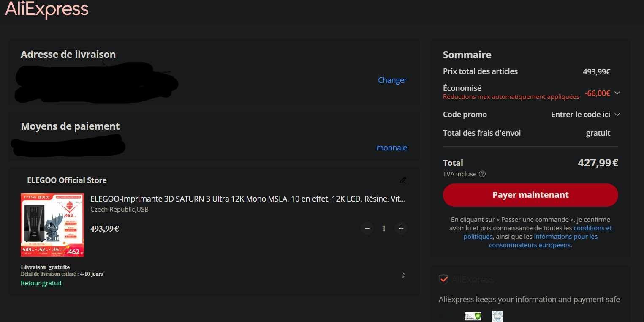Screen dimensions: 644x322
Task: Open the TVA incluse help icon
Action: pyautogui.click(x=482, y=174)
